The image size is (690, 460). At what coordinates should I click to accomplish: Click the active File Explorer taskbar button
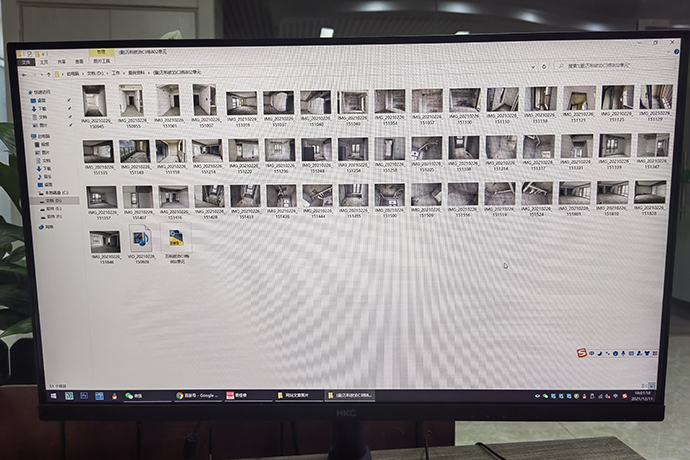coord(350,395)
